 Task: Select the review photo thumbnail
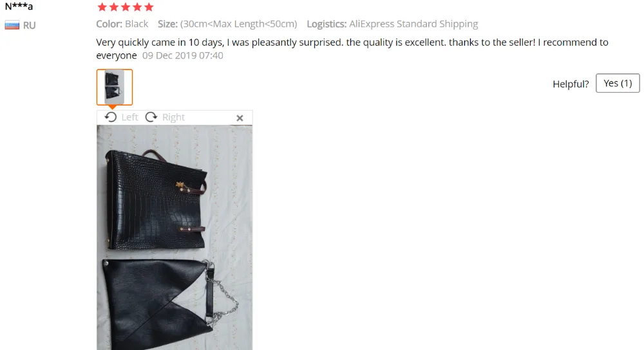pyautogui.click(x=115, y=87)
